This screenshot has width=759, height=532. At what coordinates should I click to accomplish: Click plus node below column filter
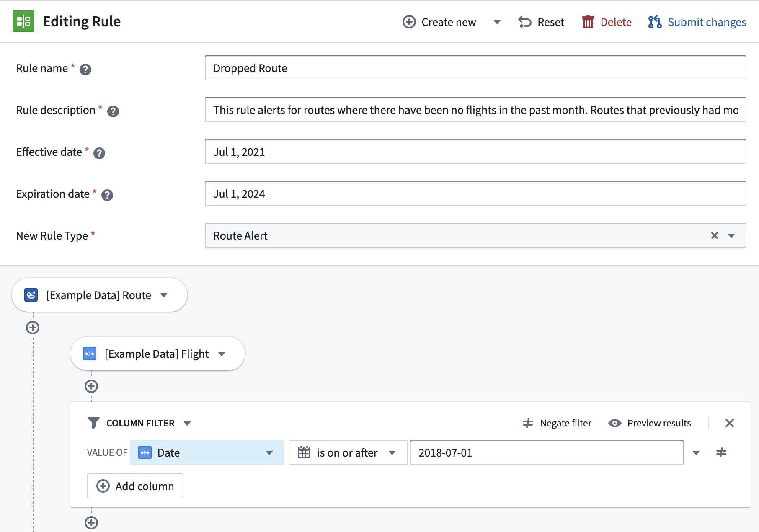[91, 523]
